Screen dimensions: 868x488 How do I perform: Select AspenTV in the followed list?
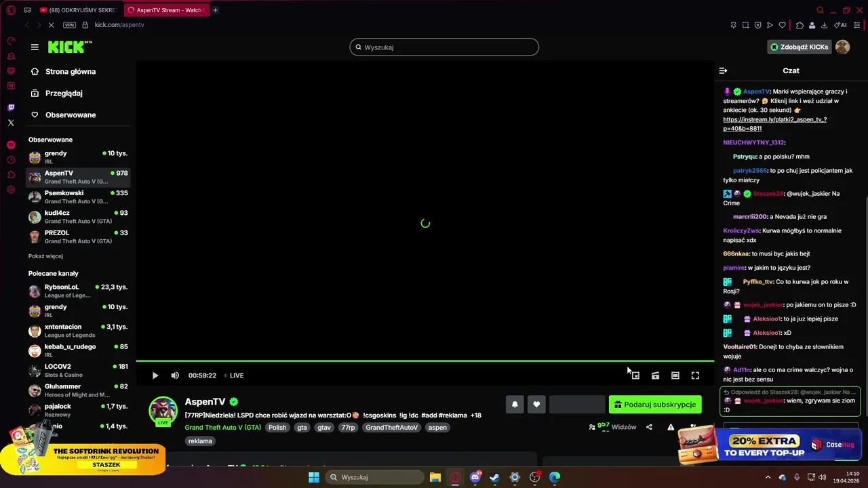(x=78, y=177)
